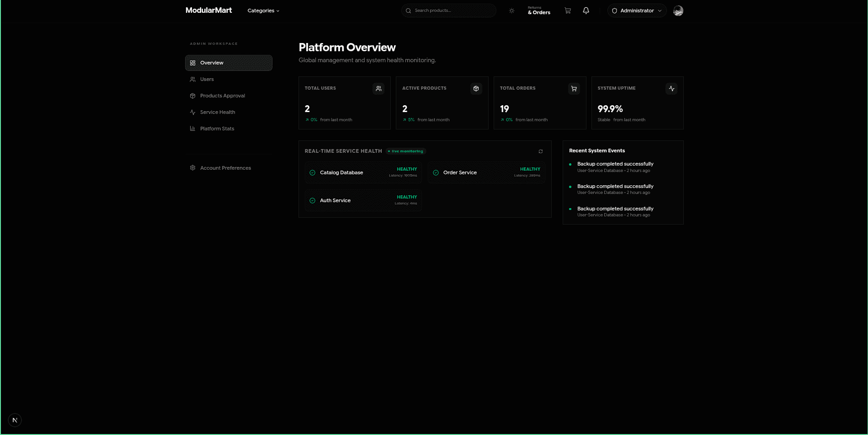The image size is (868, 435).
Task: Toggle the light/dark theme sun icon
Action: coord(512,11)
